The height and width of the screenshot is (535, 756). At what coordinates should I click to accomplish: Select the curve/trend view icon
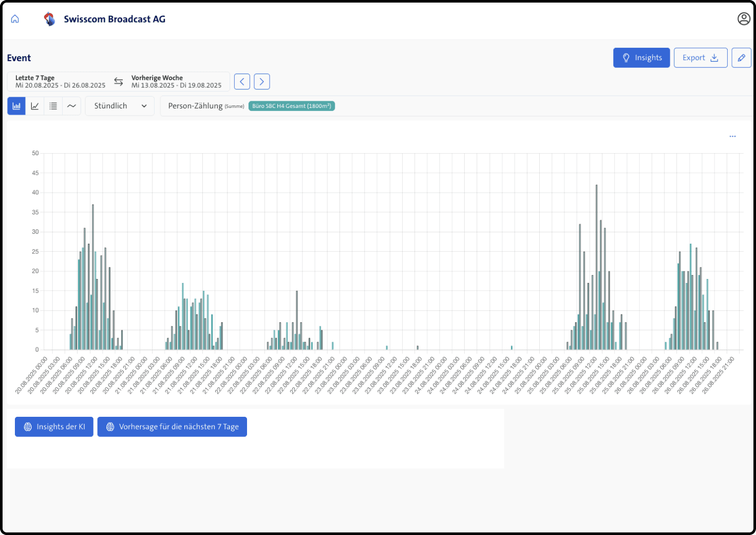(x=71, y=106)
